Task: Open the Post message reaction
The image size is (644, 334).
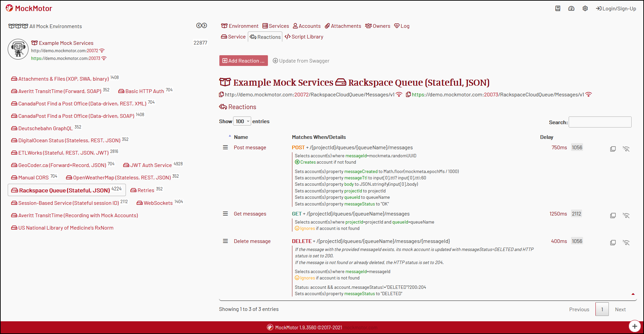Action: pyautogui.click(x=250, y=148)
